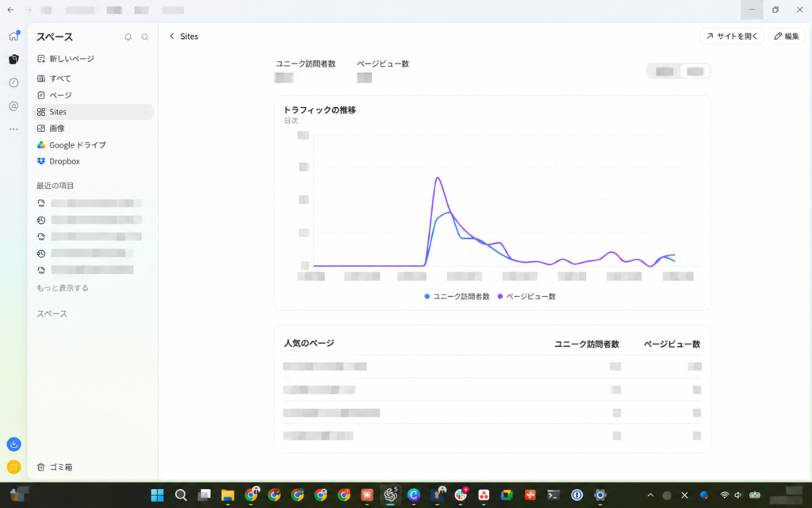Open the Home icon in the left rail
This screenshot has height=508, width=812.
(x=14, y=36)
